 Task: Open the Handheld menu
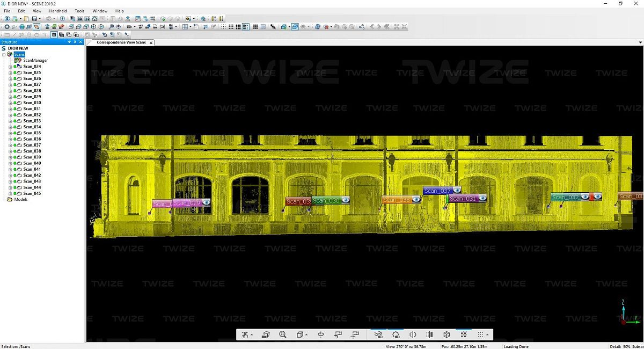[58, 11]
